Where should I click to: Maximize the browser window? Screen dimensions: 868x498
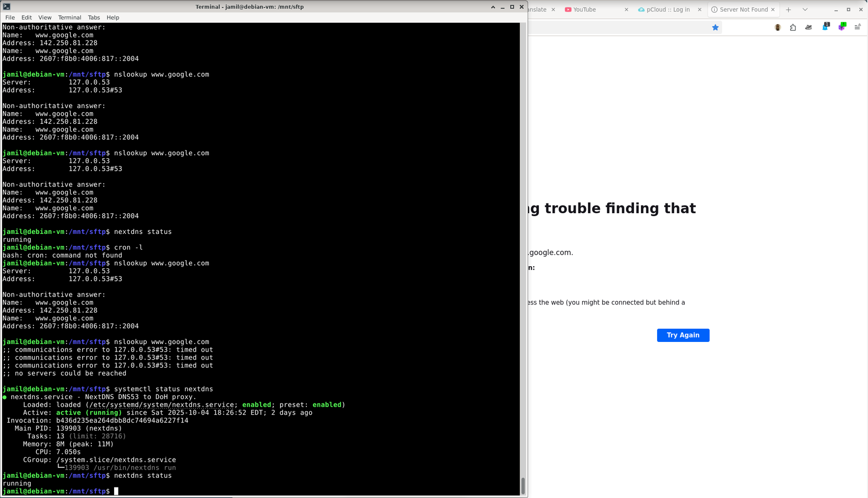(849, 10)
